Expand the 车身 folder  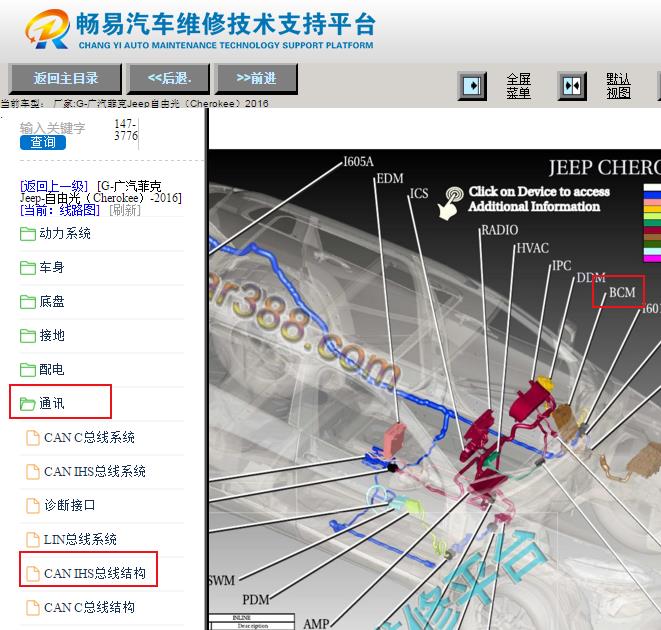click(51, 267)
